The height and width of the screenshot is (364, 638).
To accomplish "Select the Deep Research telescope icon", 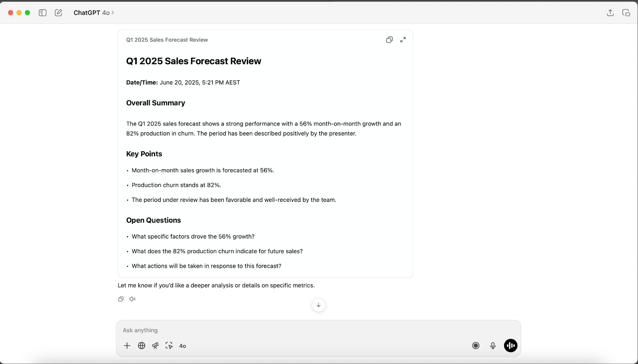I will click(x=155, y=346).
